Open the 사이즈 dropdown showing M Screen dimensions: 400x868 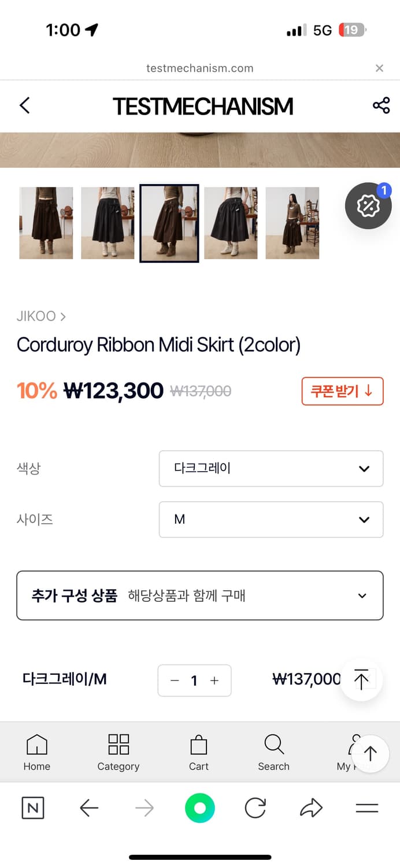point(271,520)
